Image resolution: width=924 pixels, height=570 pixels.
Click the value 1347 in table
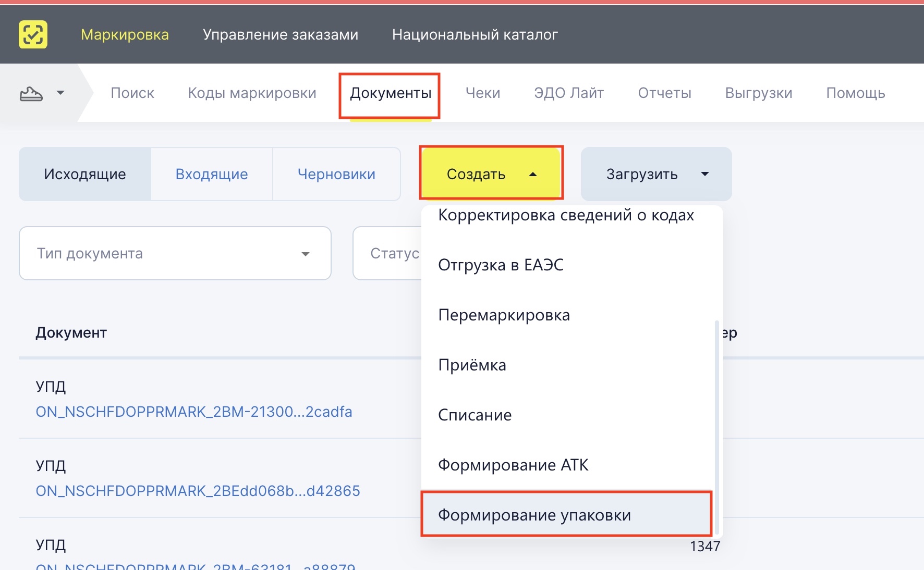(705, 546)
